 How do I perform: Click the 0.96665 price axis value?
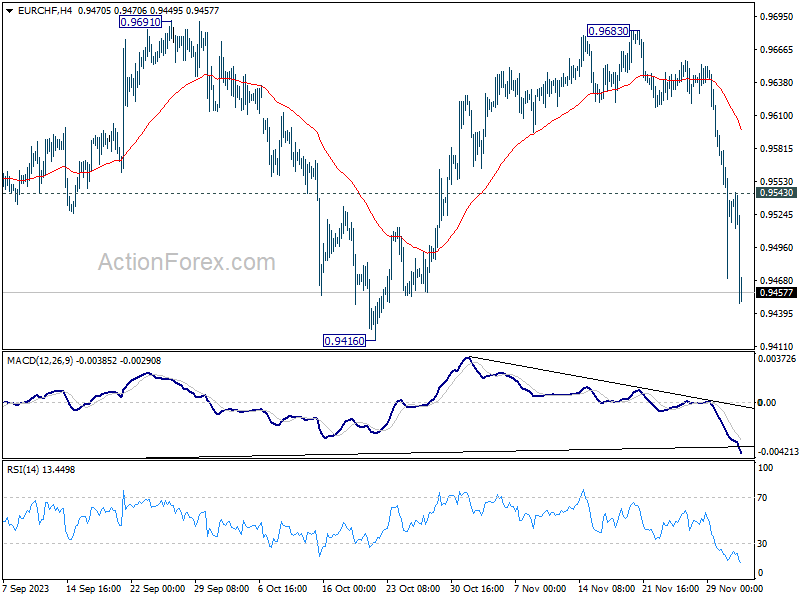coord(777,49)
